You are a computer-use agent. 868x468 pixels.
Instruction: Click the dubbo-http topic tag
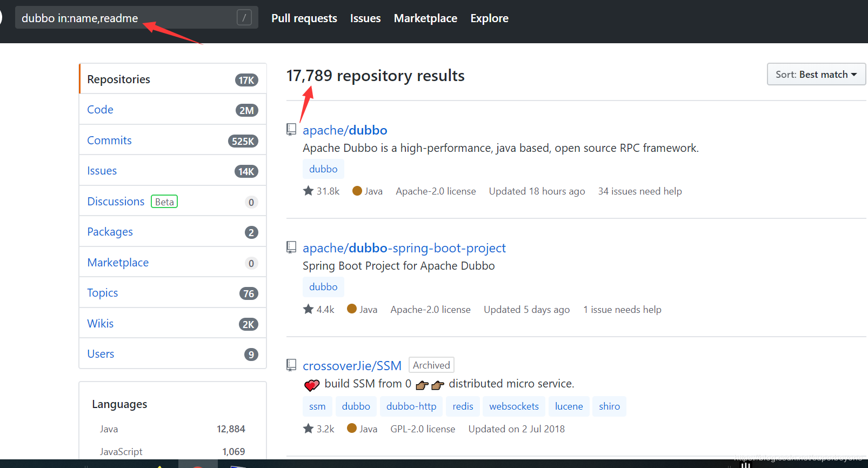(x=411, y=406)
